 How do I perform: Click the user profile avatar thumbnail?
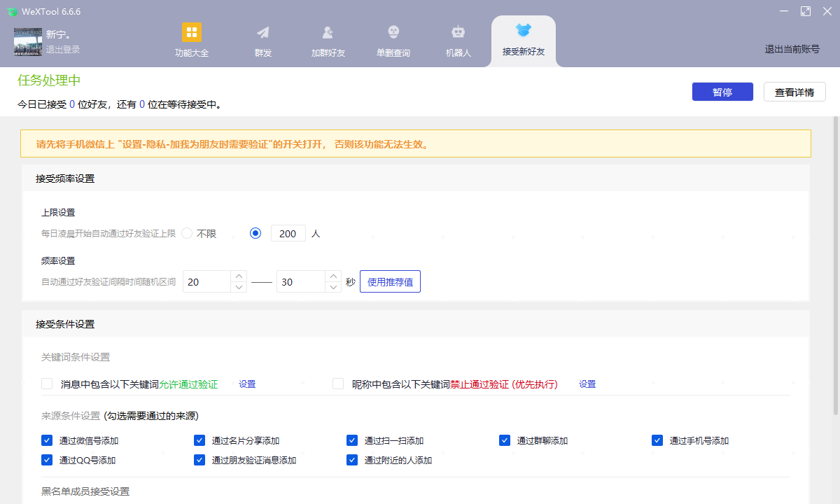(28, 42)
